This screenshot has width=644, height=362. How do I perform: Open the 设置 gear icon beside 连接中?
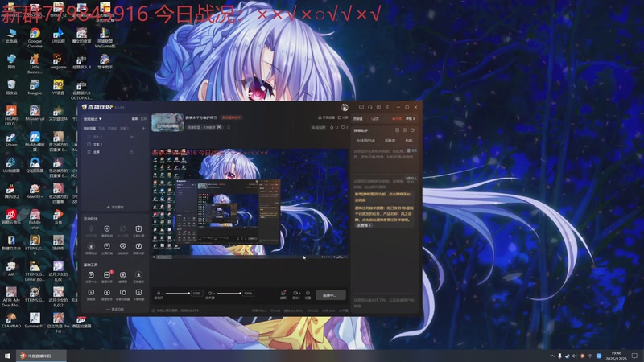[308, 294]
